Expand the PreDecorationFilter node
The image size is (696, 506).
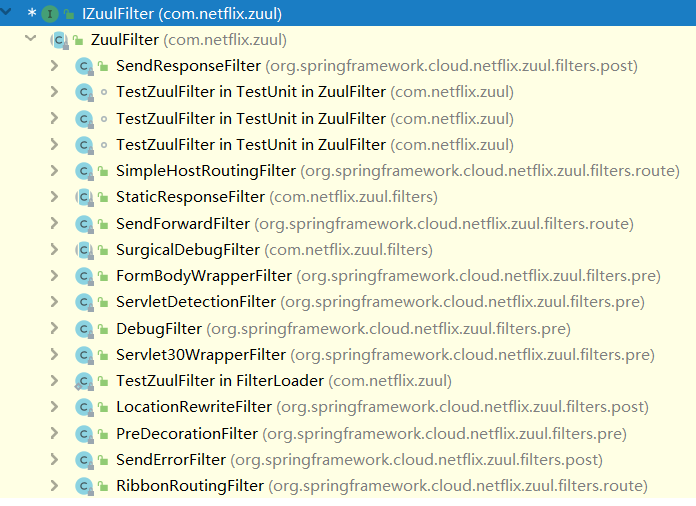(x=55, y=433)
